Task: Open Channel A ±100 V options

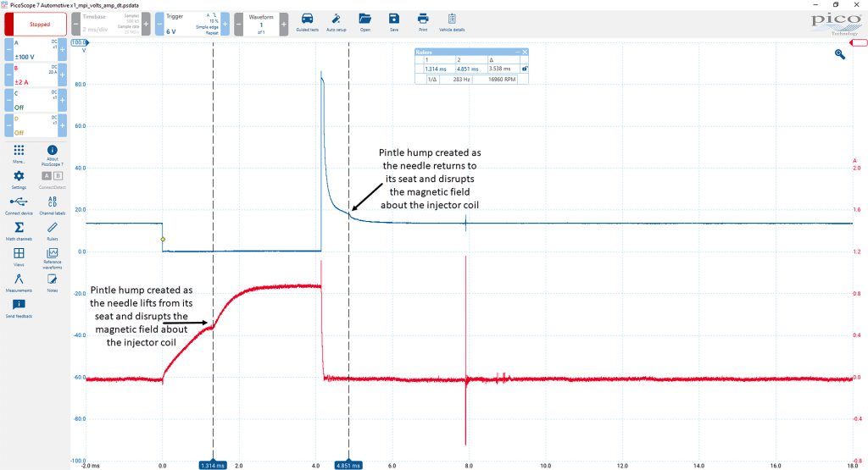Action: pyautogui.click(x=36, y=50)
